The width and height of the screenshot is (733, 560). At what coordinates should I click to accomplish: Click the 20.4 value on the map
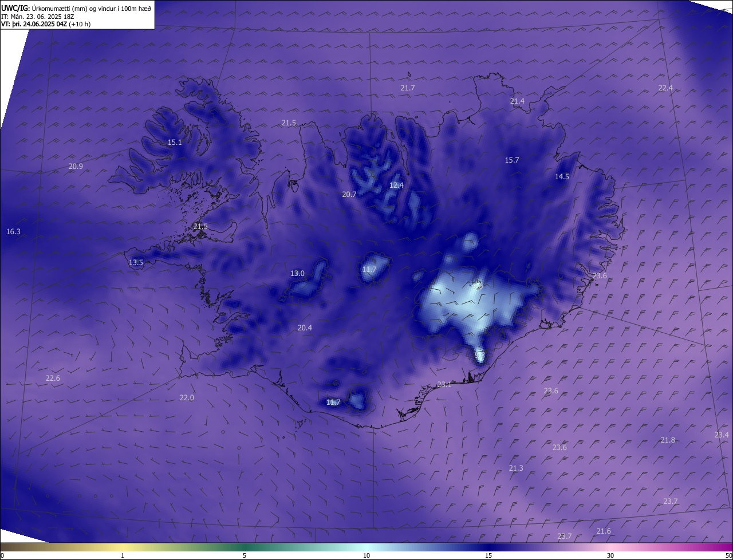[305, 328]
